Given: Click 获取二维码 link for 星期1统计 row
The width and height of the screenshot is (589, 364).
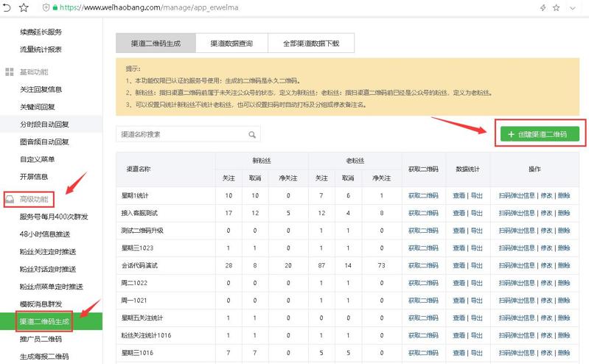Looking at the screenshot, I should [423, 195].
